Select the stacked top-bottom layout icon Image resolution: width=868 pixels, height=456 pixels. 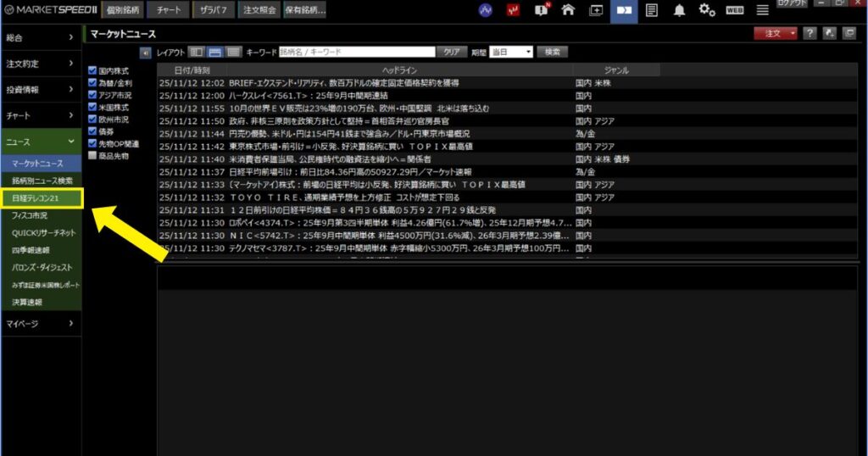click(x=215, y=52)
